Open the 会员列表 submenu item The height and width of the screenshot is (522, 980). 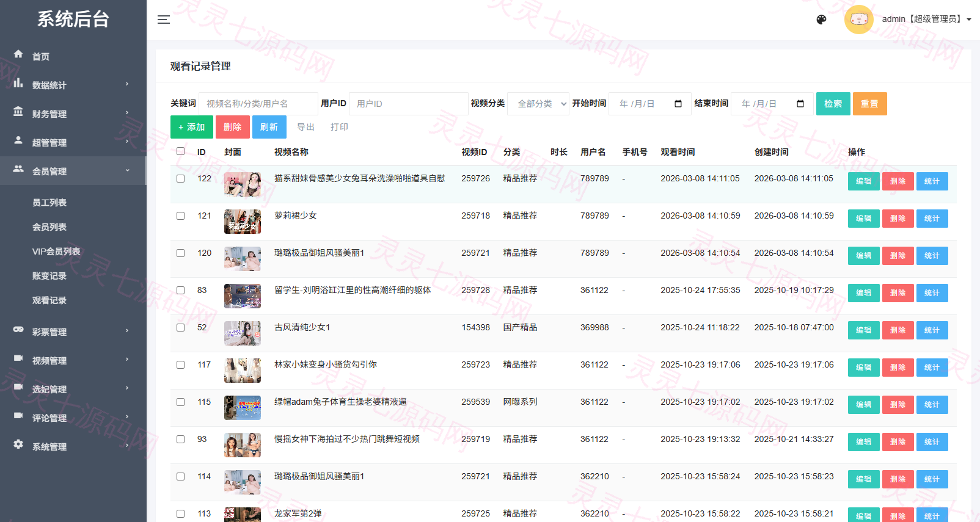point(49,227)
